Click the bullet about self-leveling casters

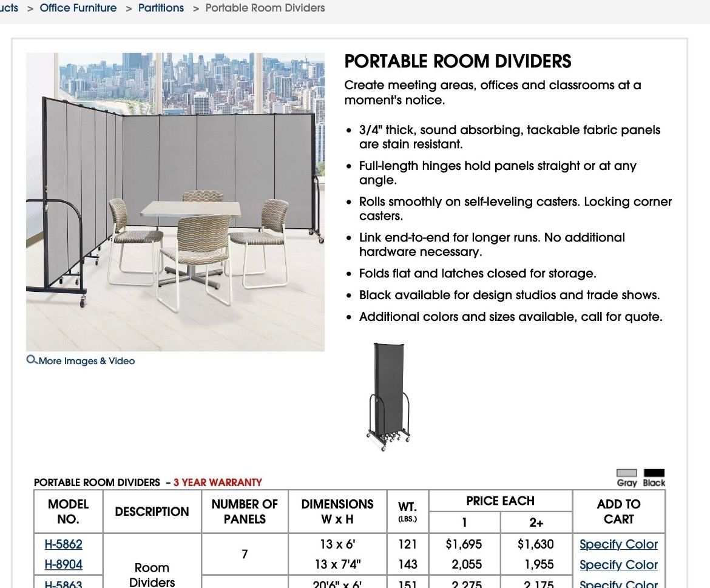(515, 209)
